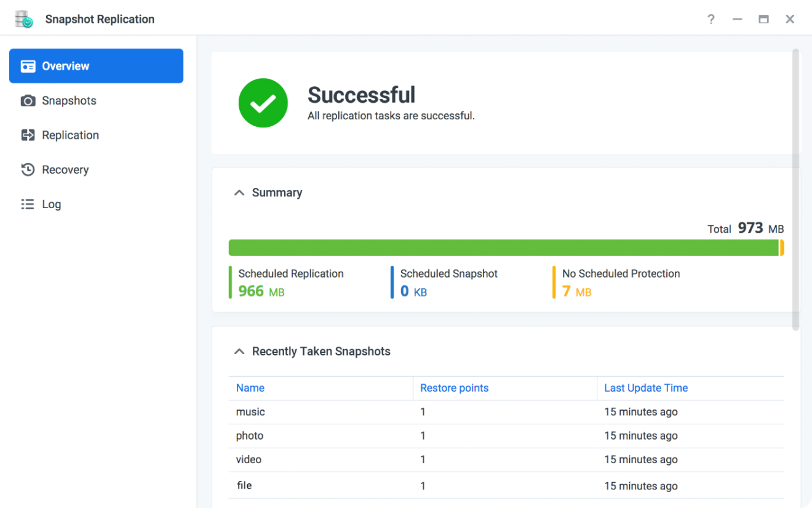Click the Snapshot Replication app icon
This screenshot has width=812, height=508.
coord(23,18)
